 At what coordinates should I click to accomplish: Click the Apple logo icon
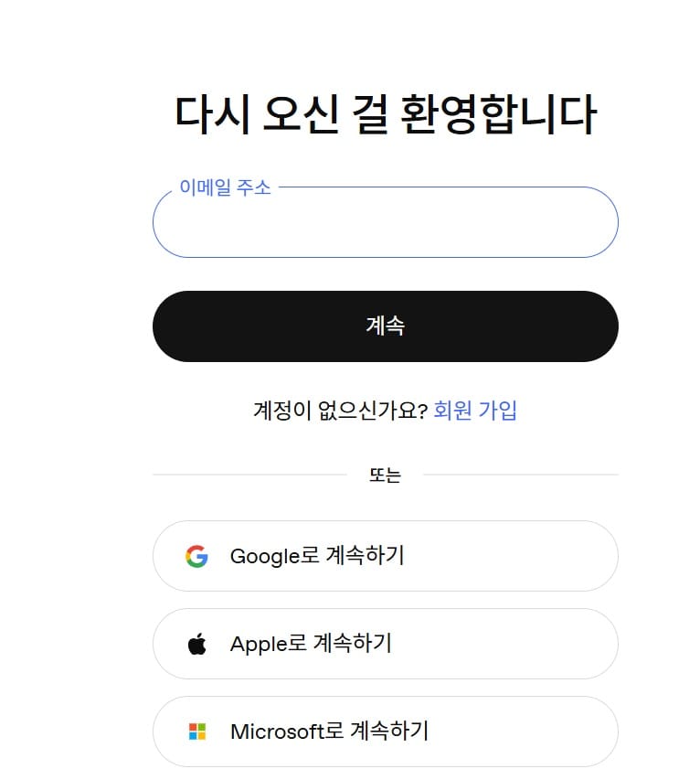196,644
